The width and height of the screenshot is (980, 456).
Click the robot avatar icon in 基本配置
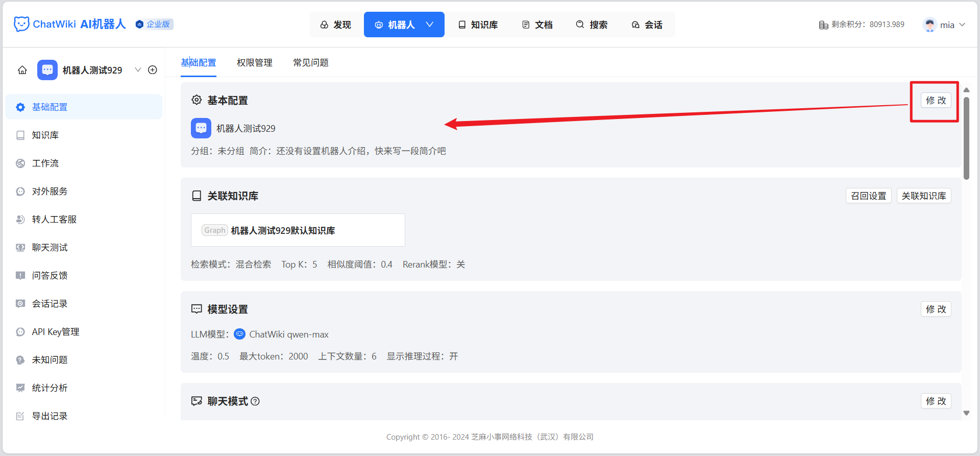[201, 128]
